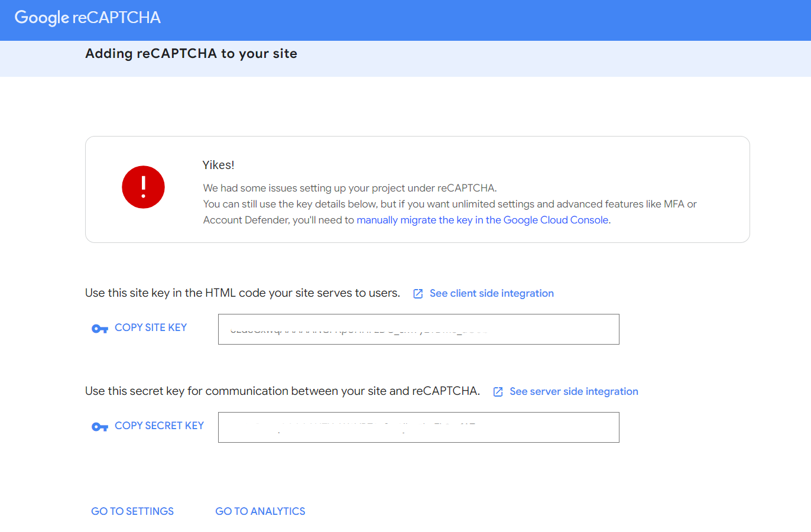Click the text 'Use this site key in the HTML code'

(x=176, y=293)
